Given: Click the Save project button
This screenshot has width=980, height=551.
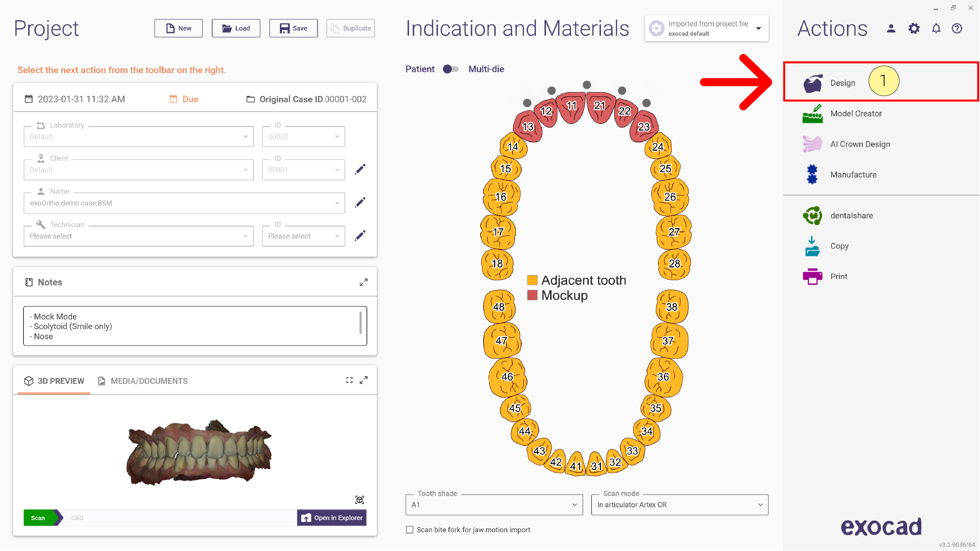Looking at the screenshot, I should 293,28.
